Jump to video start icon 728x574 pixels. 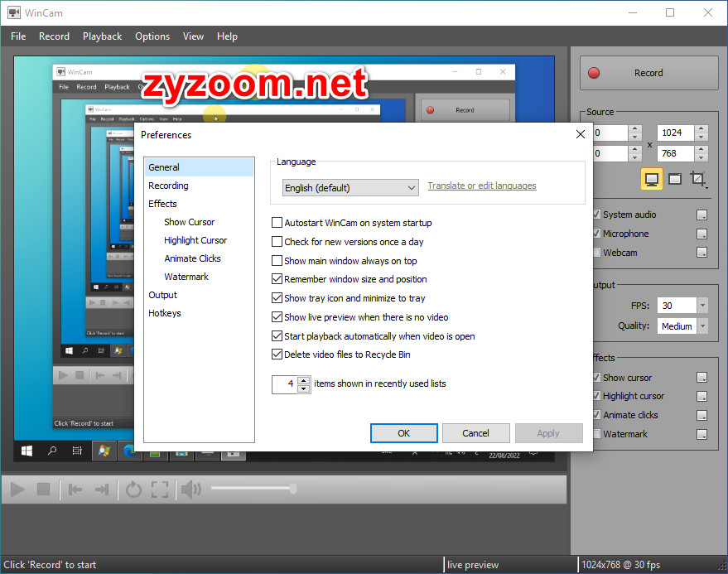(x=75, y=489)
